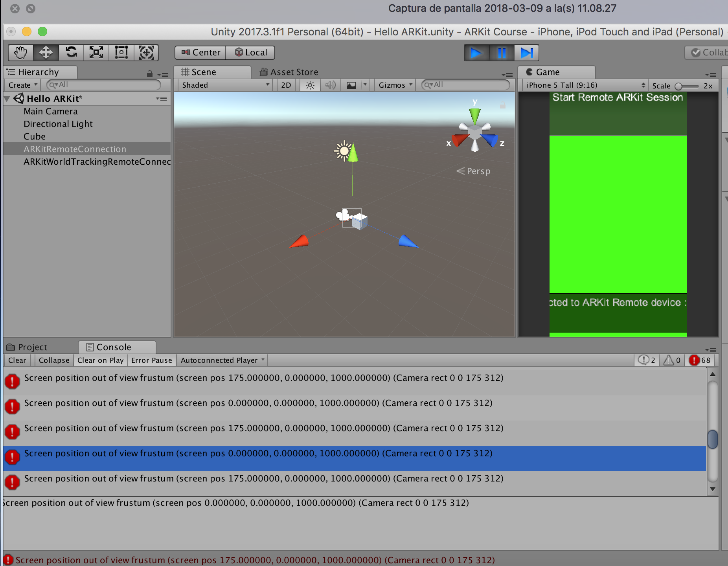Toggle Error Pause option
This screenshot has width=728, height=566.
[x=152, y=360]
